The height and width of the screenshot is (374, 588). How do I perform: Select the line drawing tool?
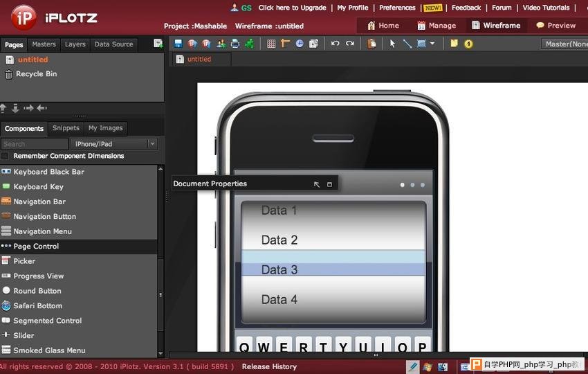(407, 44)
